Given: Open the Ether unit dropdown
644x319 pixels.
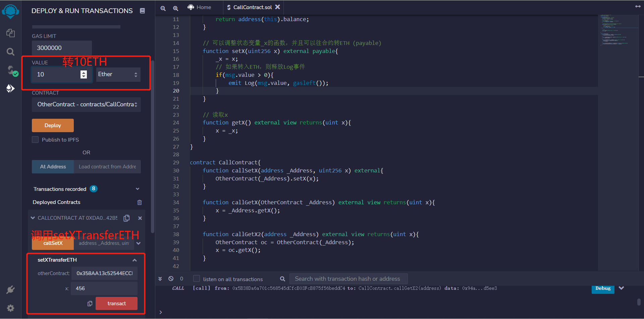Looking at the screenshot, I should [118, 74].
